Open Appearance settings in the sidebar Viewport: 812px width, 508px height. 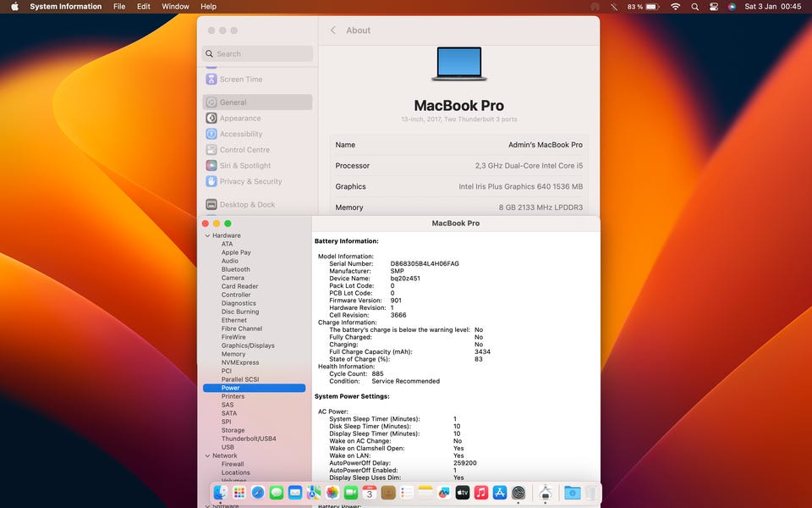point(240,119)
